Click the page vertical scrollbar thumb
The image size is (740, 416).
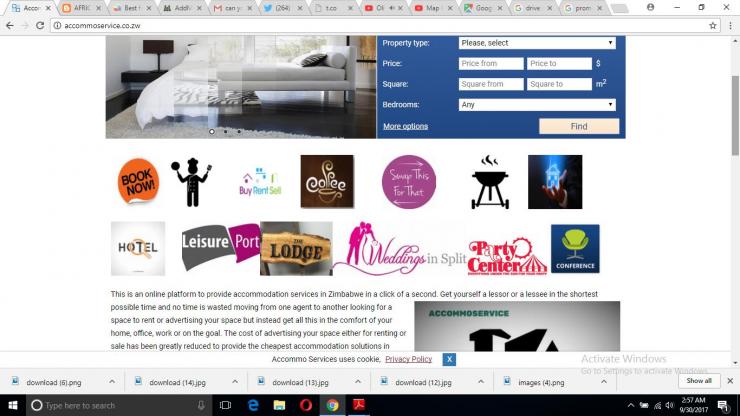coord(735,116)
